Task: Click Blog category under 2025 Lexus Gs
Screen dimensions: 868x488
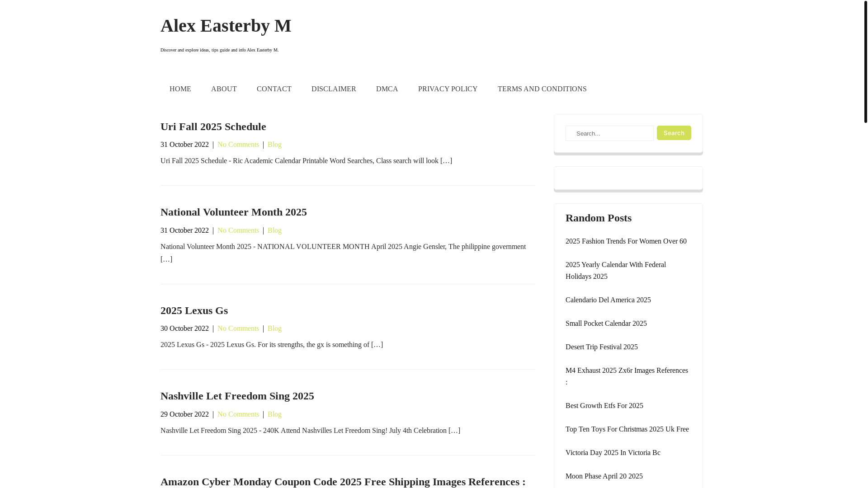Action: 274,328
